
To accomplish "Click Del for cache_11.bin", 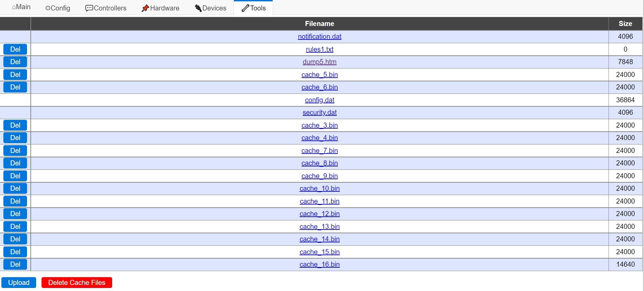I will [x=15, y=201].
